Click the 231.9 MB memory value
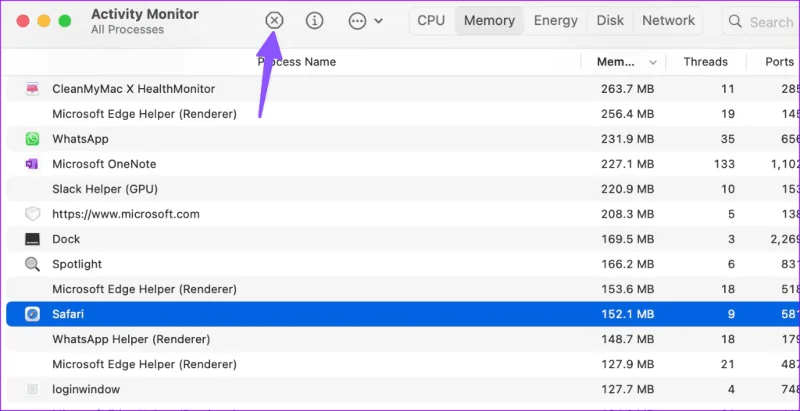Image resolution: width=800 pixels, height=411 pixels. (x=628, y=139)
